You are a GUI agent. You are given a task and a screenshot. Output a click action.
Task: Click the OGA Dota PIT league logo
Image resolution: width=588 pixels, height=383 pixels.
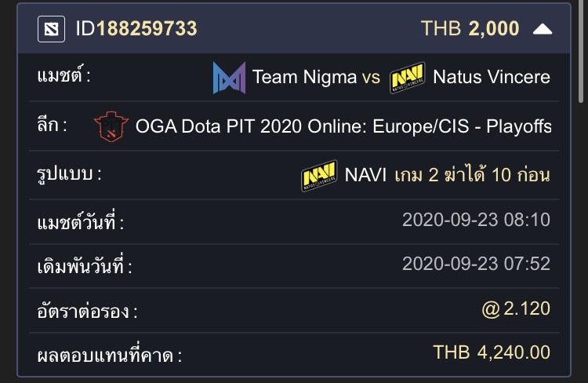pos(111,126)
